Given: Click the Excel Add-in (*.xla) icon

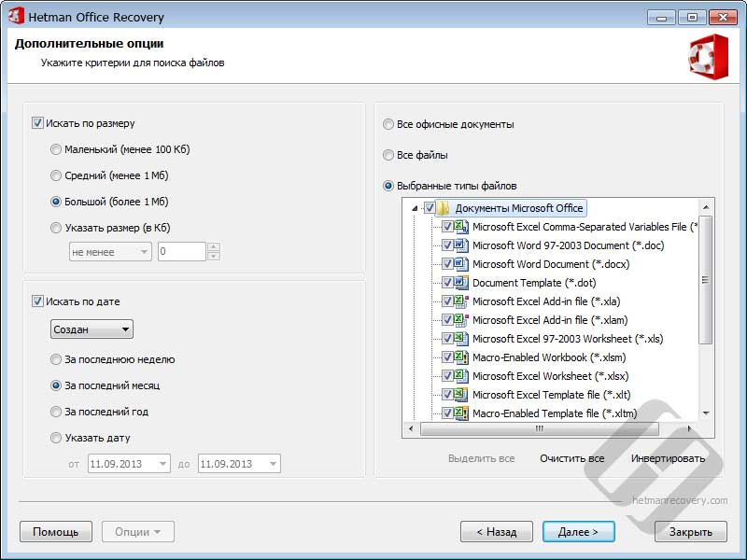Looking at the screenshot, I should tap(461, 301).
